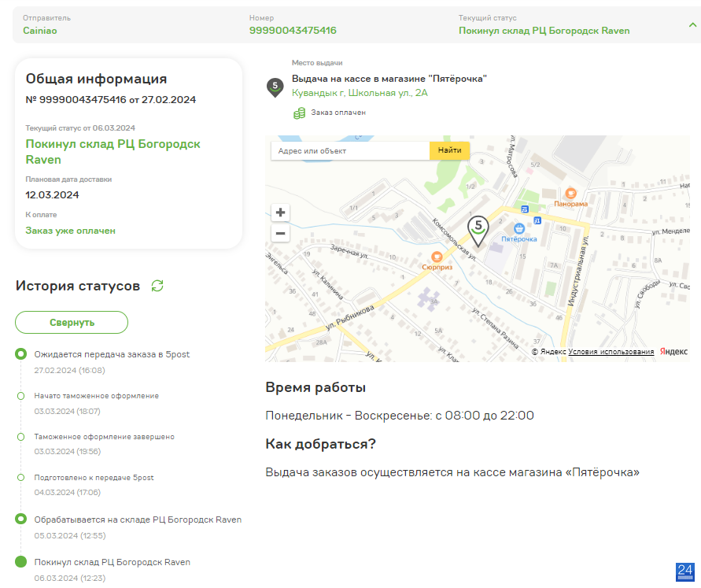The width and height of the screenshot is (701, 588).
Task: Click the header status Покинул склад РЦ Богородск Raven
Action: [544, 31]
